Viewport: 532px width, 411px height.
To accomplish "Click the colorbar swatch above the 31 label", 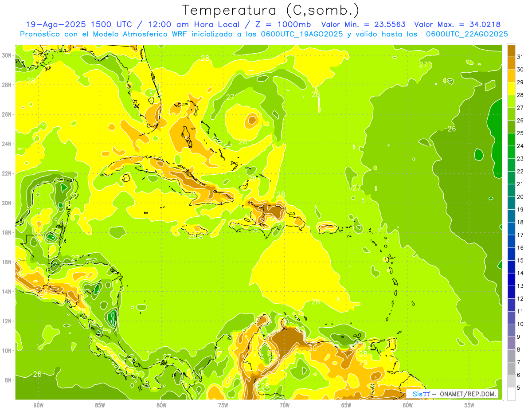I will [x=511, y=50].
